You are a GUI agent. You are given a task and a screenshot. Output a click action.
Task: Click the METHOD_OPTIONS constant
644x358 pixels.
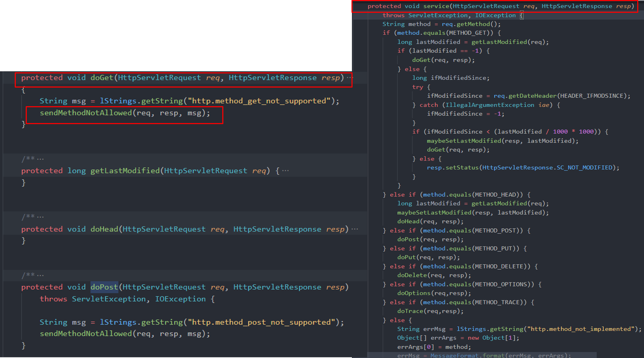(501, 284)
